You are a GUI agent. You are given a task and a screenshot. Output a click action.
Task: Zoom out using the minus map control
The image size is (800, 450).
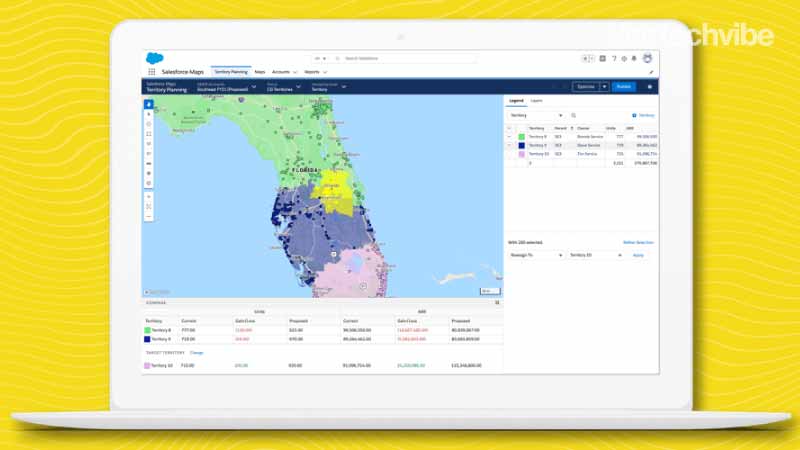tap(148, 216)
